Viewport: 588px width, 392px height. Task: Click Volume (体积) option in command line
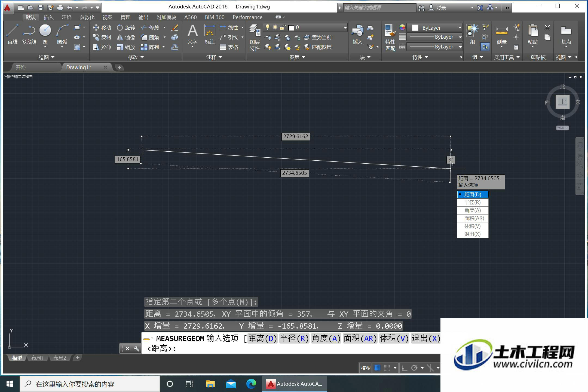pyautogui.click(x=394, y=338)
